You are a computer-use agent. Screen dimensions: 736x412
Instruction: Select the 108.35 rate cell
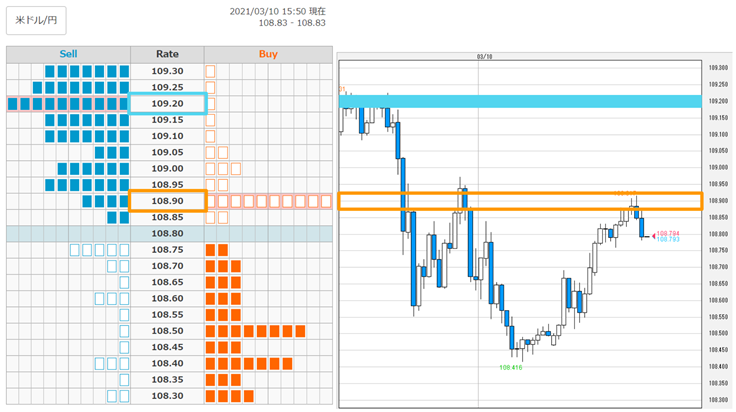pyautogui.click(x=167, y=380)
